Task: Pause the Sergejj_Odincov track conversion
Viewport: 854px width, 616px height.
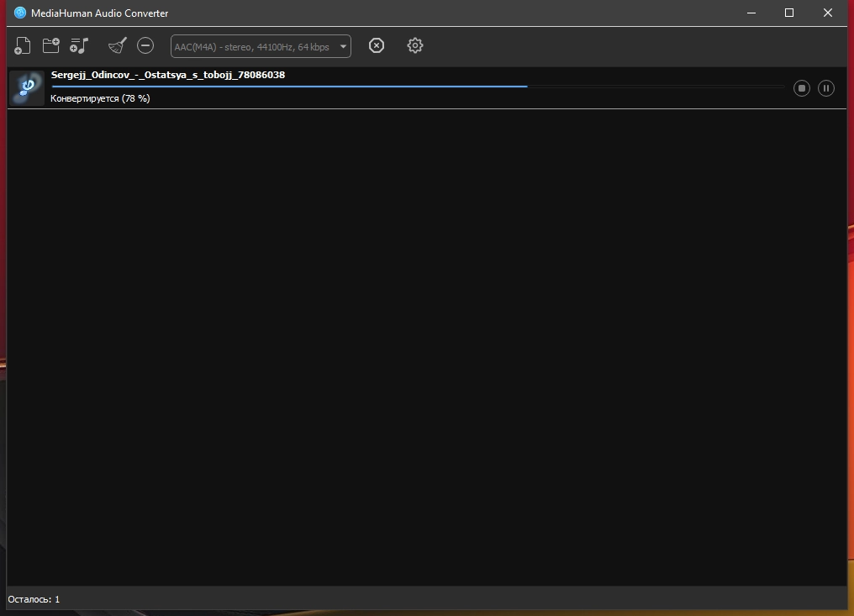Action: (826, 88)
